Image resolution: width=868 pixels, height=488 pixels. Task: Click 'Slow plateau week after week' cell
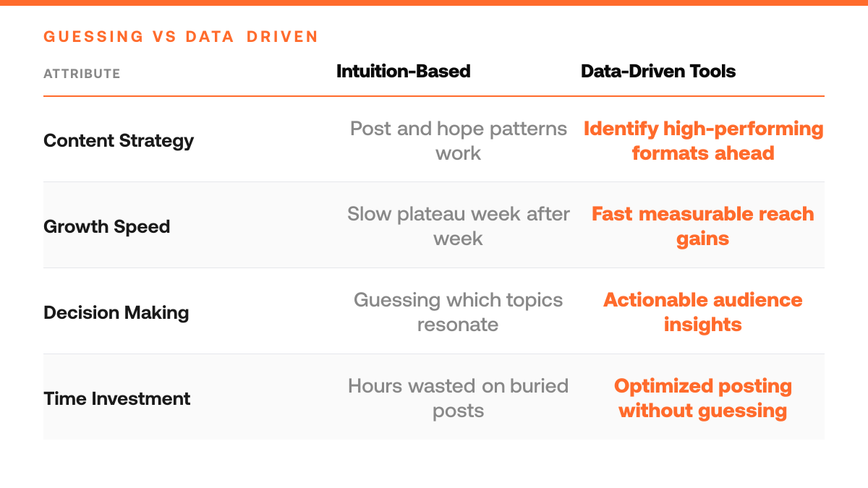click(459, 226)
